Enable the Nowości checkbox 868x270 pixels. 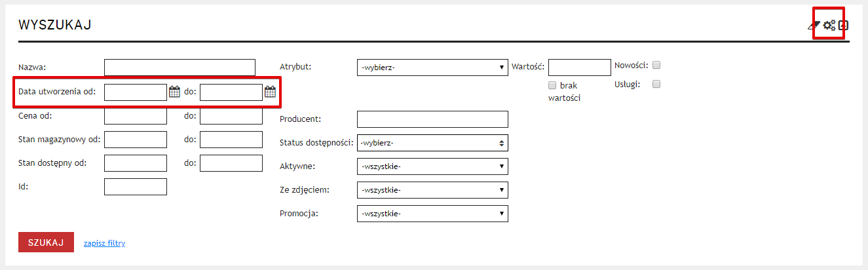pos(656,65)
